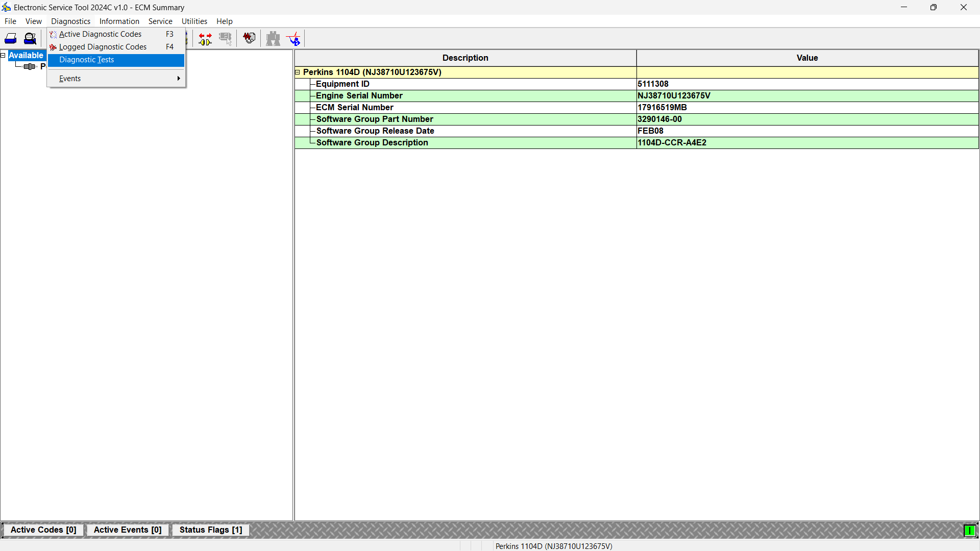Click the Value column header
Screen dimensions: 980x551
click(807, 58)
